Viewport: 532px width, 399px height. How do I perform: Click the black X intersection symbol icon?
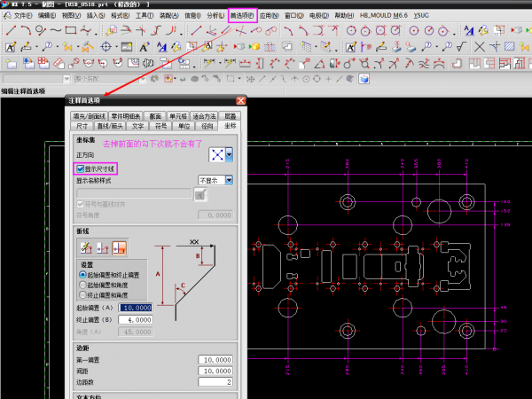(x=479, y=47)
